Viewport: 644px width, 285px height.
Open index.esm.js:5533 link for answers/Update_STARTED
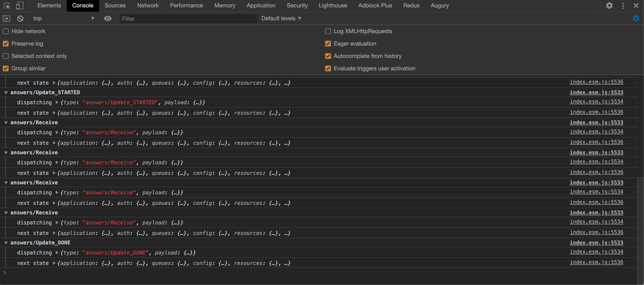pos(597,93)
